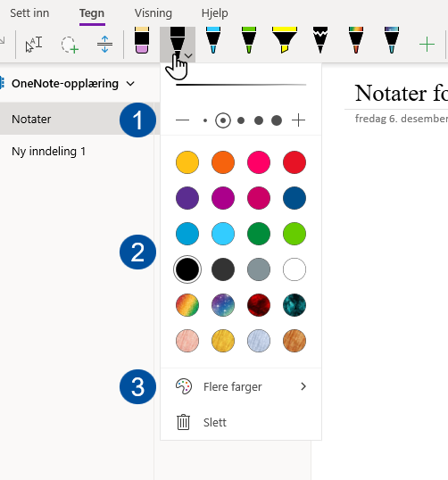Select the text selection cursor tool
The image size is (448, 480).
34,45
